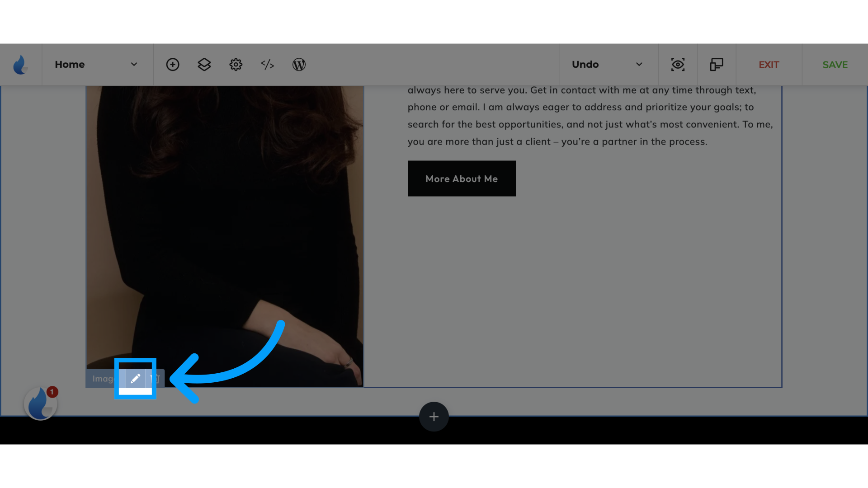Click the Brizy flame logo icon

coord(21,64)
